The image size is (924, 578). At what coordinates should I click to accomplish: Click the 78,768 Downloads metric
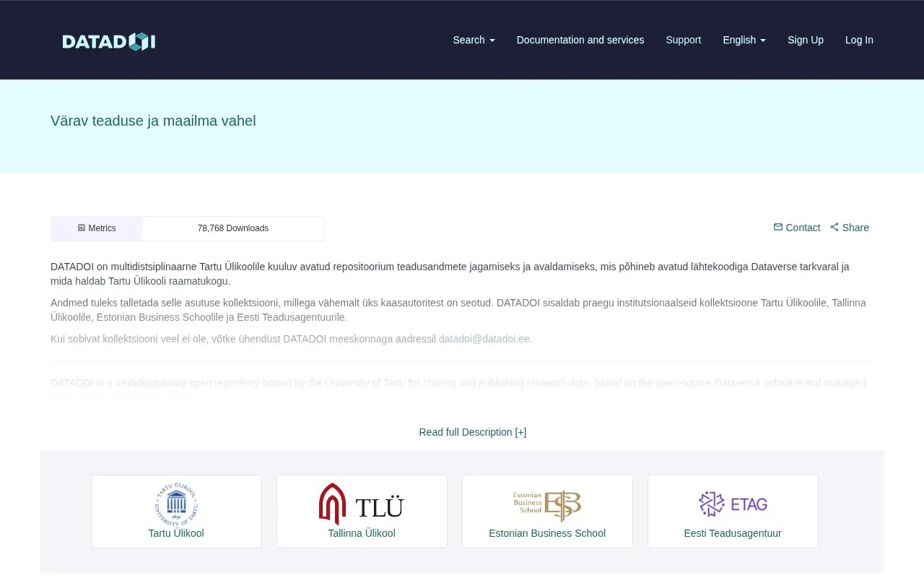point(233,228)
